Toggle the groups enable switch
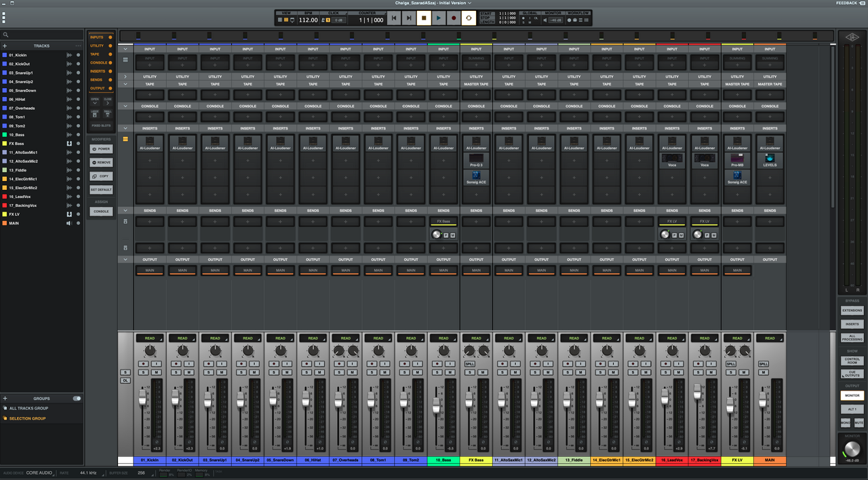This screenshot has height=480, width=868. (77, 399)
